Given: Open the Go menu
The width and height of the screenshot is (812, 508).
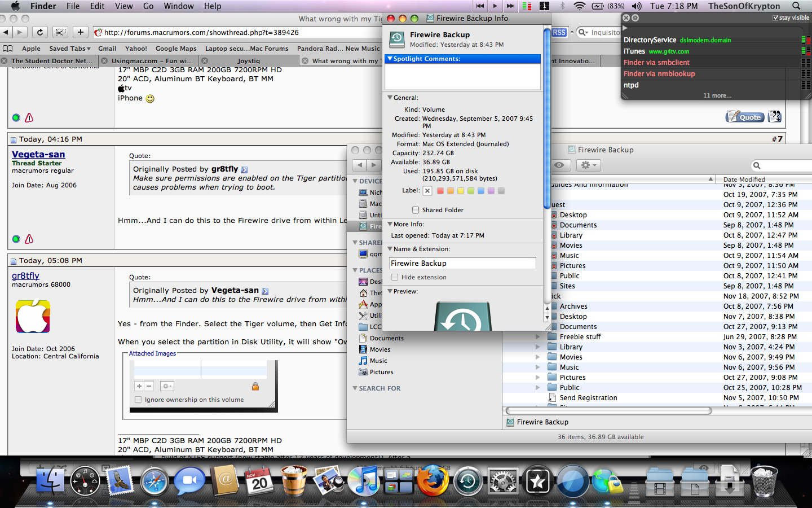Looking at the screenshot, I should click(x=148, y=6).
